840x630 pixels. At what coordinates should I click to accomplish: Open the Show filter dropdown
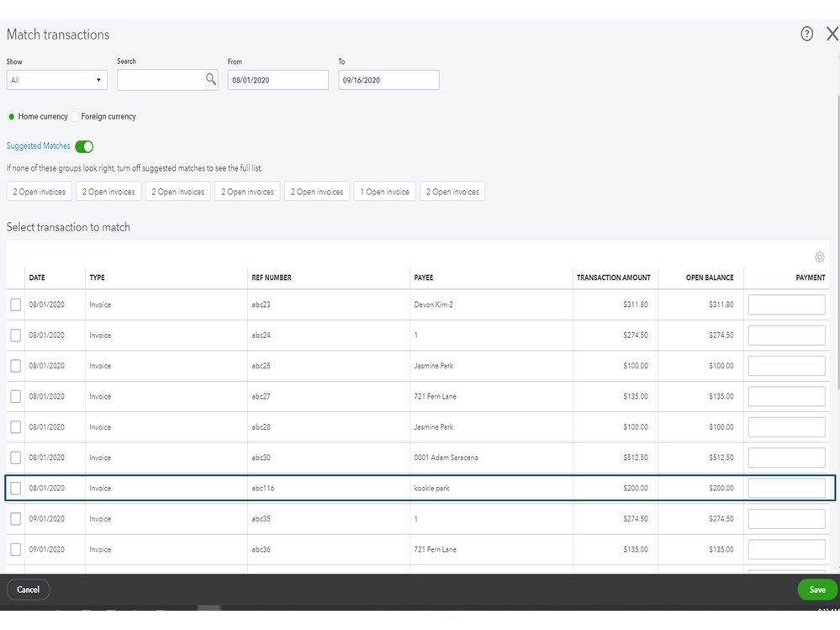pos(56,80)
